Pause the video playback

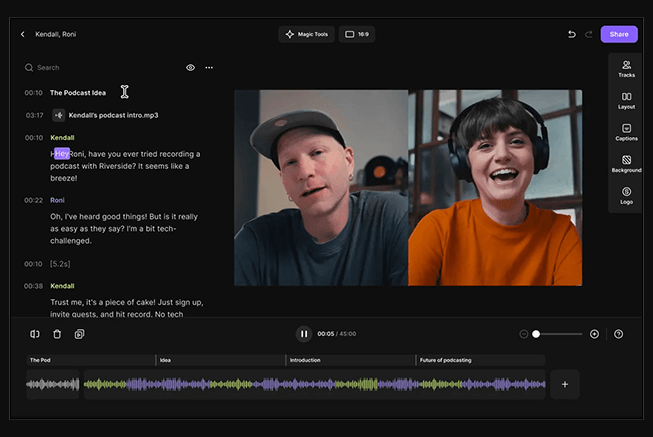click(x=304, y=334)
